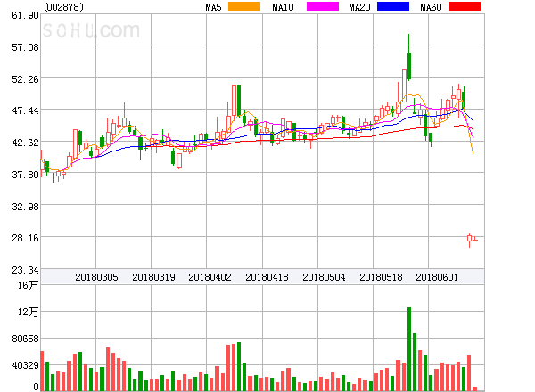Click the tall green candlestick peaking near 57

[x=409, y=58]
